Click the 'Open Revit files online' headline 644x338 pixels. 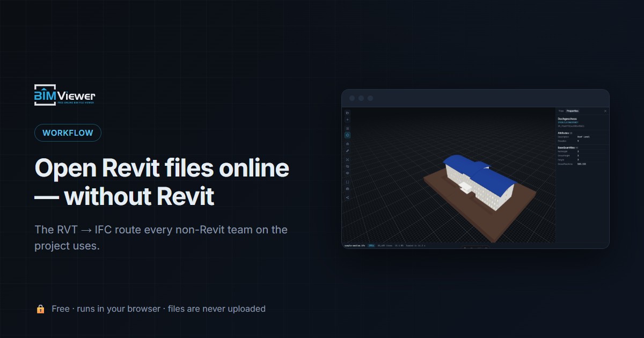pyautogui.click(x=162, y=168)
